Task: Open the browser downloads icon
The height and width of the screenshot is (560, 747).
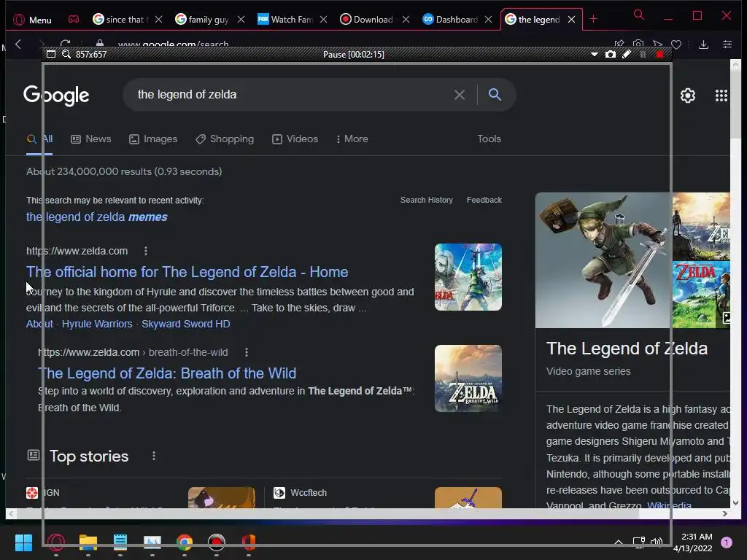Action: point(703,44)
